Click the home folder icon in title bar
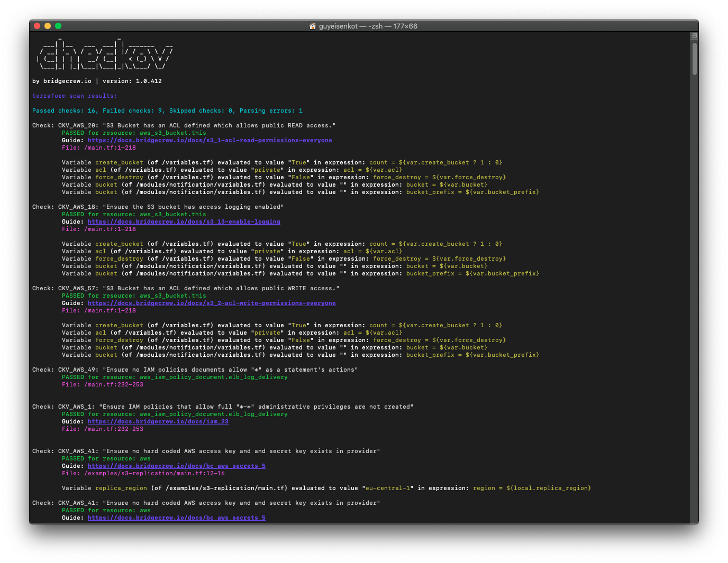This screenshot has width=728, height=563. point(313,26)
